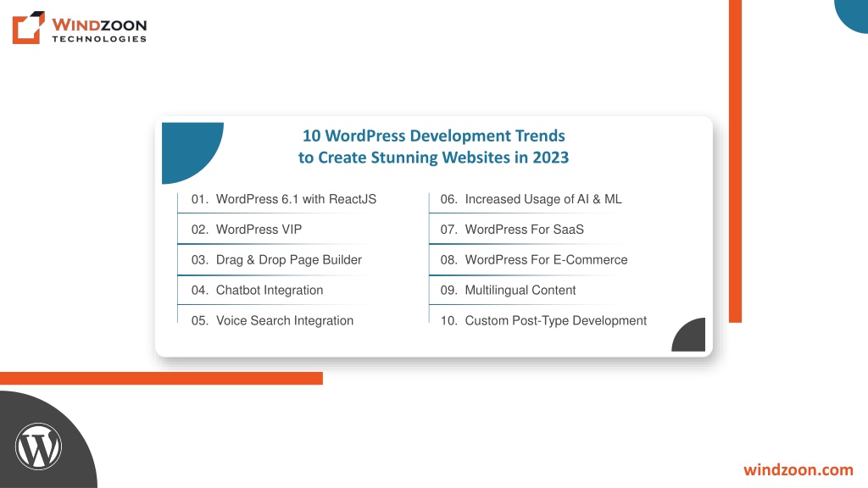This screenshot has width=868, height=488.
Task: Select '06. Increased Usage of AI & ML'
Action: 531,199
